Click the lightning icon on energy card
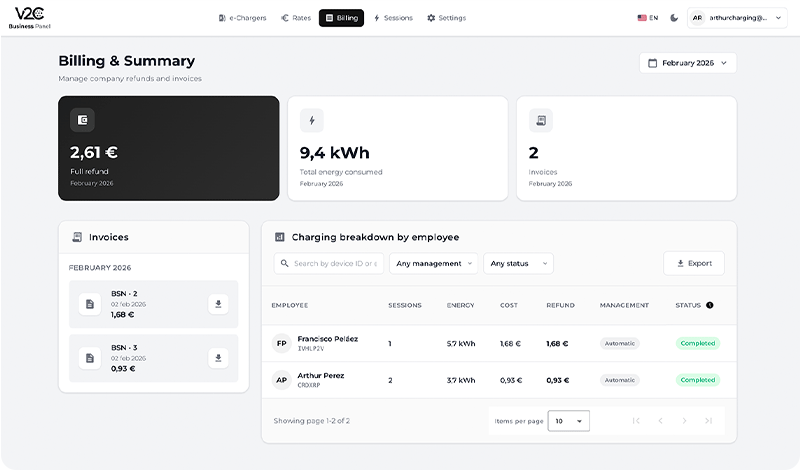The width and height of the screenshot is (800, 470). pos(312,121)
